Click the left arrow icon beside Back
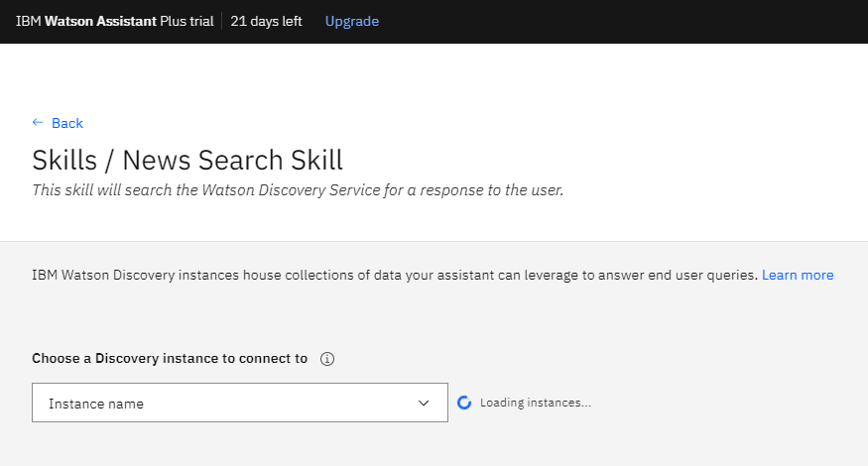 tap(38, 122)
